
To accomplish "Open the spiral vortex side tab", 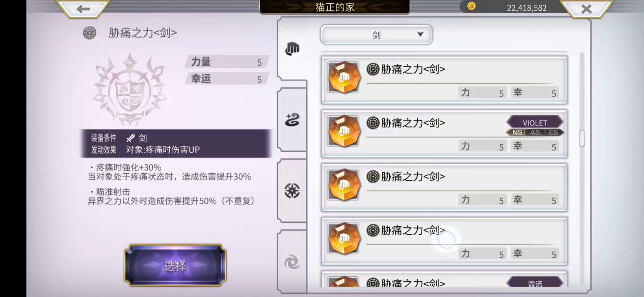I will click(x=292, y=262).
